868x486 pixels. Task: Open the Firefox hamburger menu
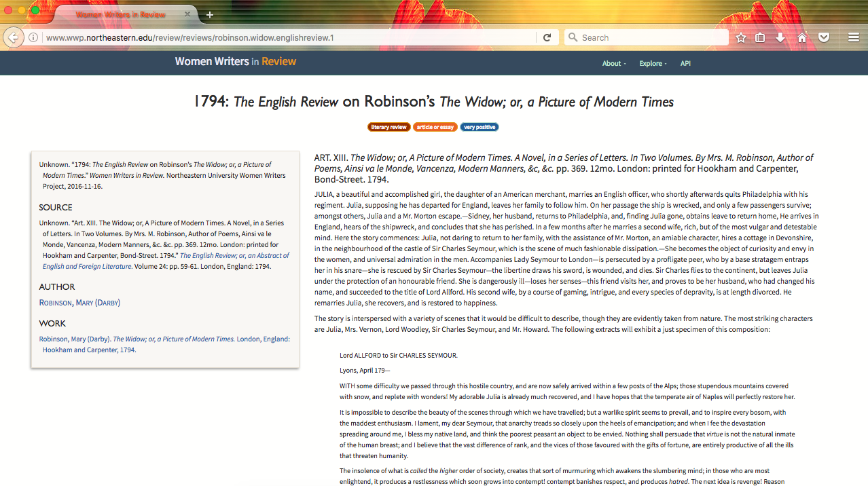point(854,38)
